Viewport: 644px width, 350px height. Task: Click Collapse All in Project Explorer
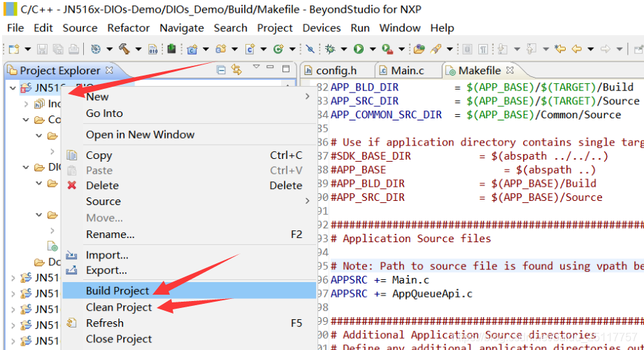click(221, 70)
